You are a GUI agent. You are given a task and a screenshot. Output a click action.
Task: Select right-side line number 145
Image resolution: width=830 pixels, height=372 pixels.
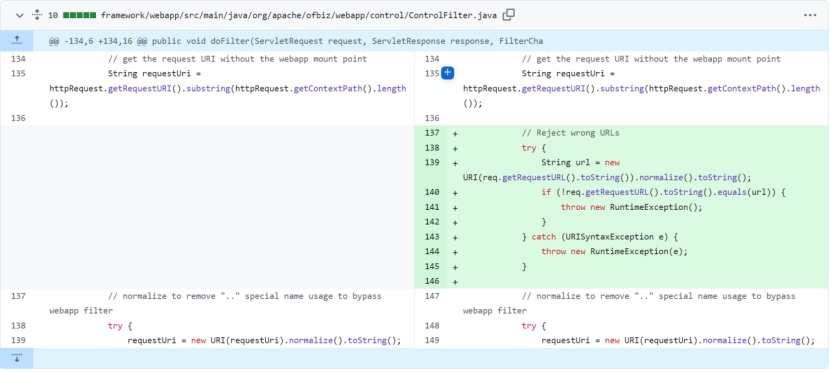pos(432,266)
